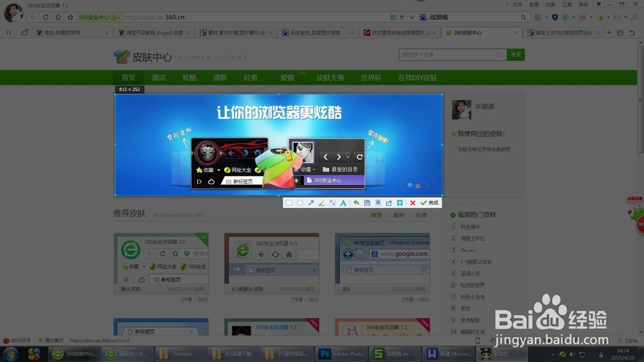The height and width of the screenshot is (362, 644).
Task: Undo last screenshot edit
Action: coord(356,203)
